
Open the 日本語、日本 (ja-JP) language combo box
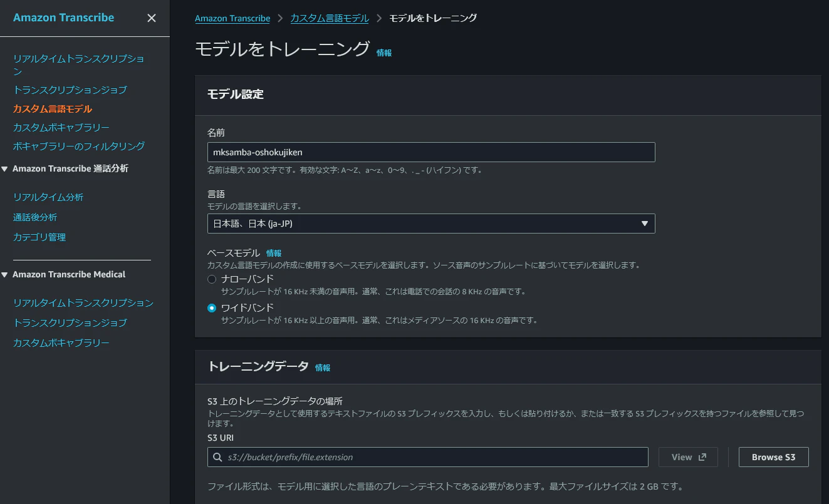click(431, 224)
